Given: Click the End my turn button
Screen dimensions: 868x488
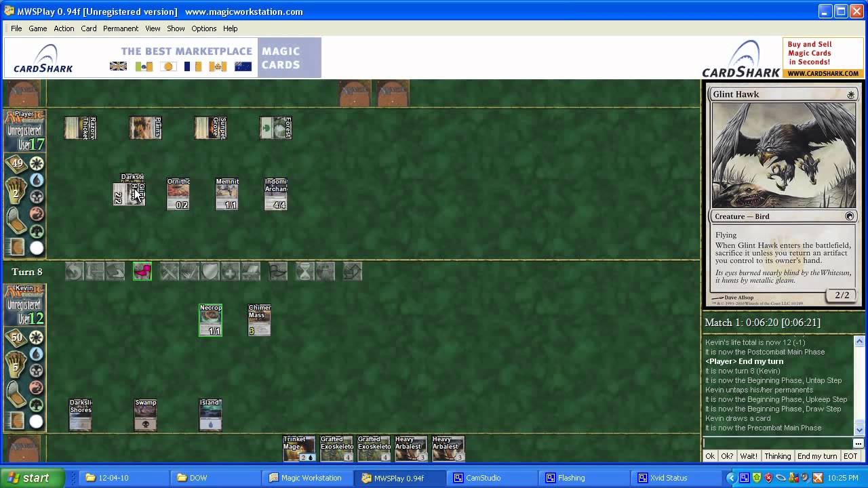Looking at the screenshot, I should pos(816,456).
